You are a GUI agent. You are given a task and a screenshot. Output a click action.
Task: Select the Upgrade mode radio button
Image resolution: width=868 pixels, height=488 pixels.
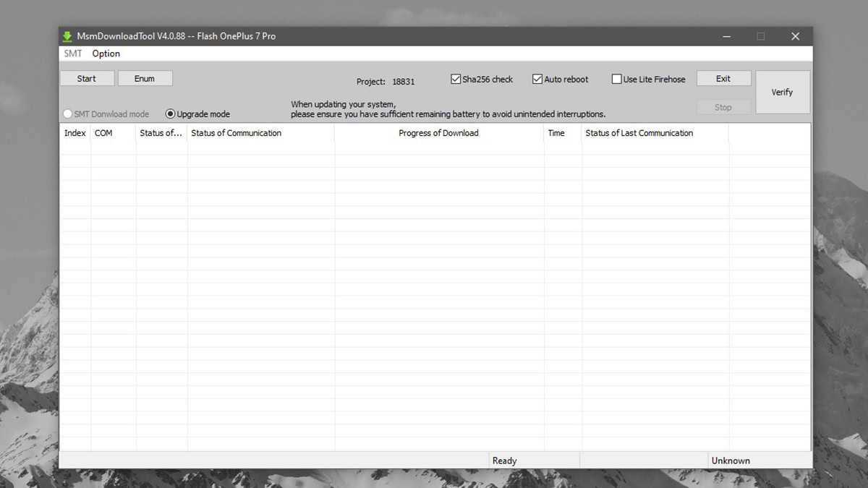pos(171,114)
